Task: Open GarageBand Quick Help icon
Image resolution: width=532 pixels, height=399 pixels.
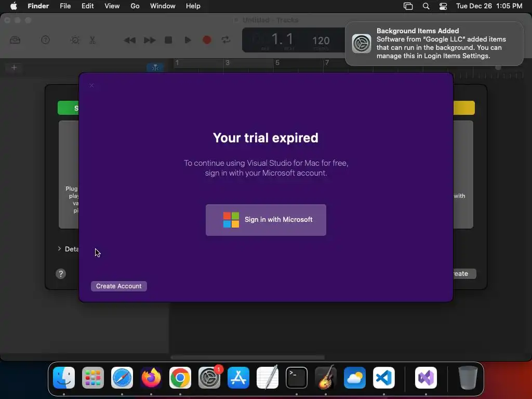Action: [x=45, y=40]
